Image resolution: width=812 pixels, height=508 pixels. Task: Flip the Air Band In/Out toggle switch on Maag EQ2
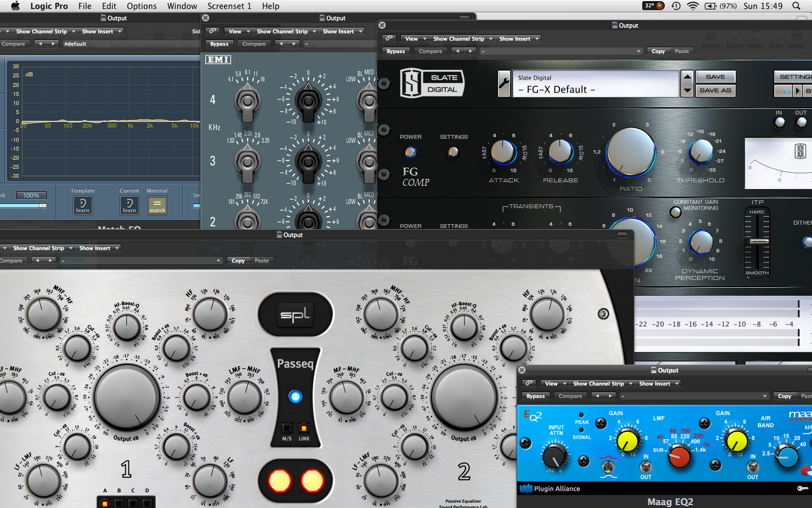753,466
